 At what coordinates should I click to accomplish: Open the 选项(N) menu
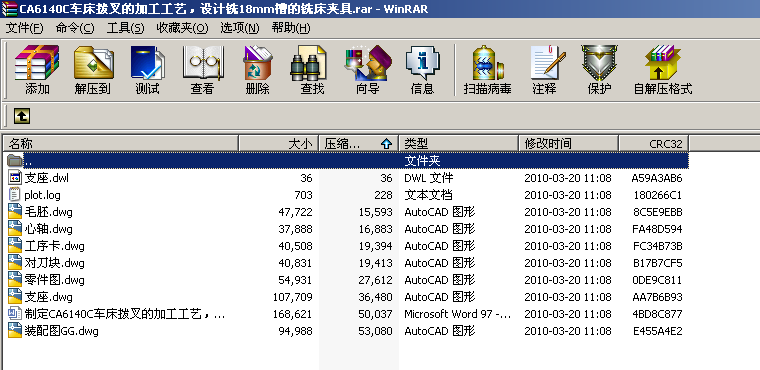(x=240, y=28)
